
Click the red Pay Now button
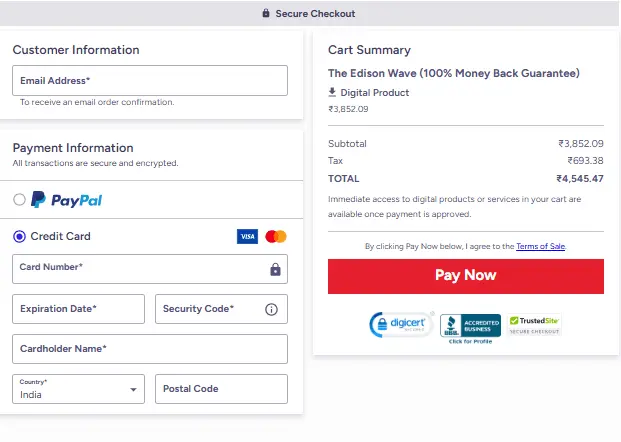[x=465, y=276]
